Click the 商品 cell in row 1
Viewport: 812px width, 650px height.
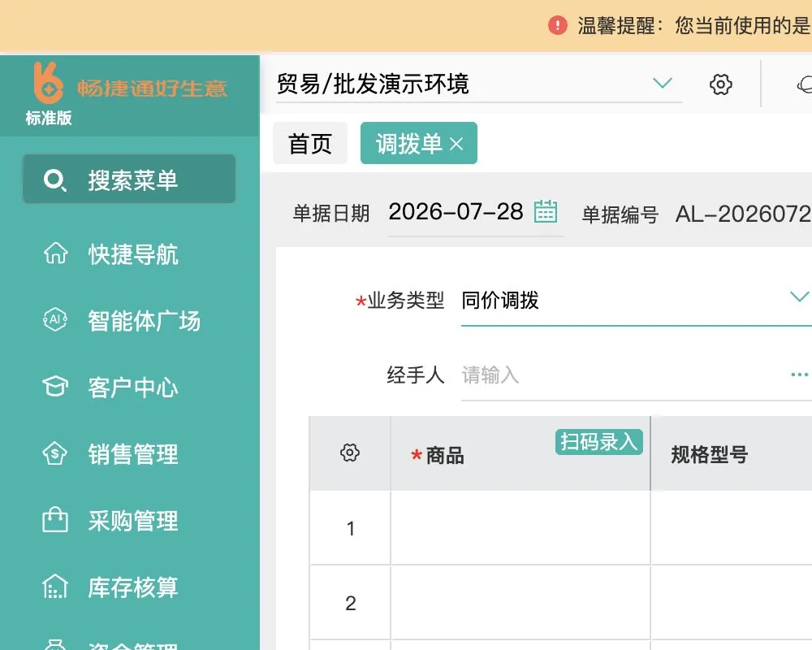click(x=520, y=527)
